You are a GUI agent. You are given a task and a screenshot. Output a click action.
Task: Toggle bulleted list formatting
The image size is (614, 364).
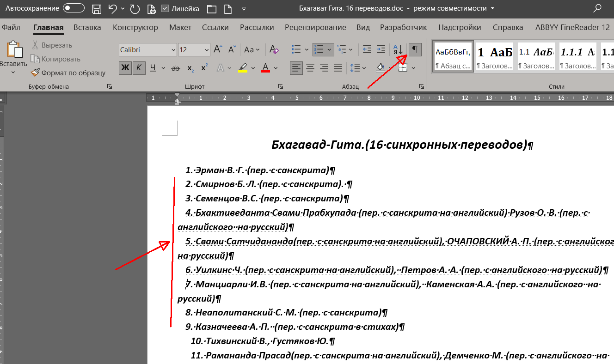click(296, 49)
